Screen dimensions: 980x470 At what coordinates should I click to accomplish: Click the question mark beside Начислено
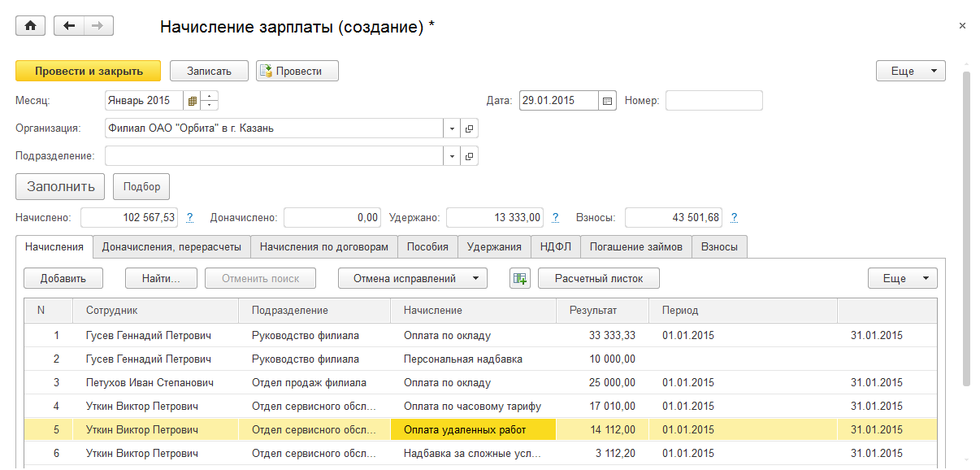pyautogui.click(x=190, y=218)
